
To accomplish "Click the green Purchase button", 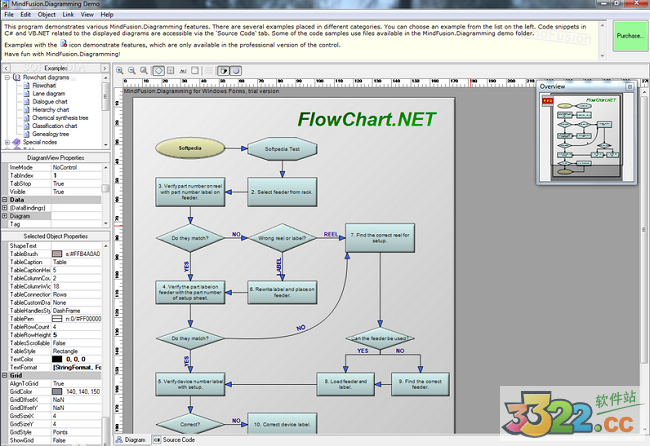I will (x=630, y=36).
